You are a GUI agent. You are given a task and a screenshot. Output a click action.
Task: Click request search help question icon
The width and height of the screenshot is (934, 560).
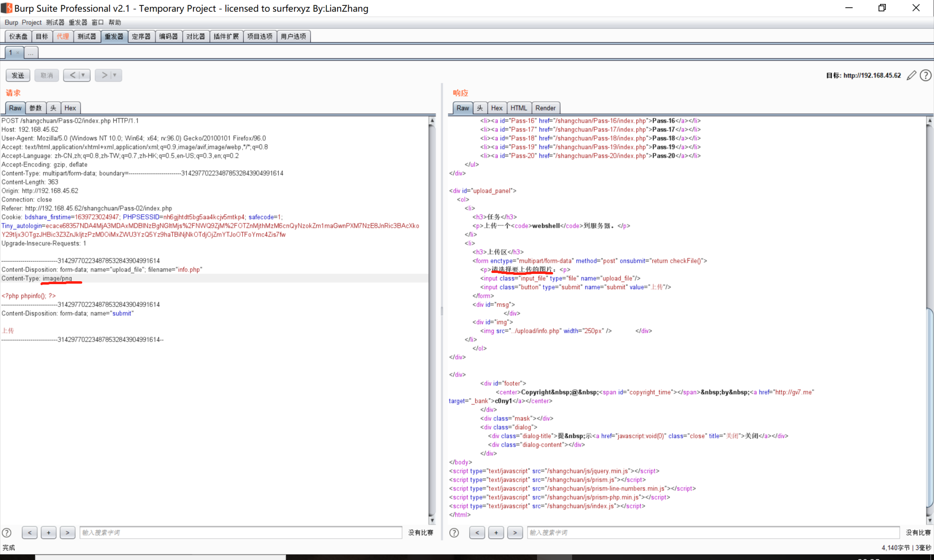click(x=7, y=533)
